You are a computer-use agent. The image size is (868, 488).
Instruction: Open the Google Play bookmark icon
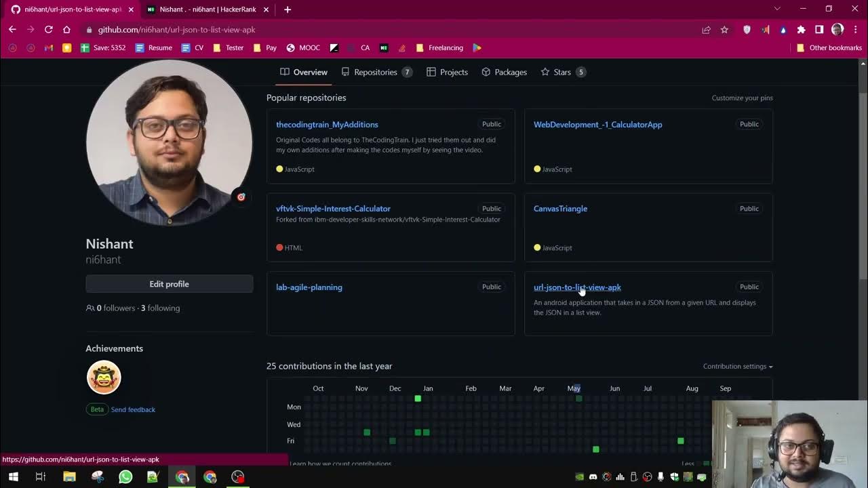point(477,48)
